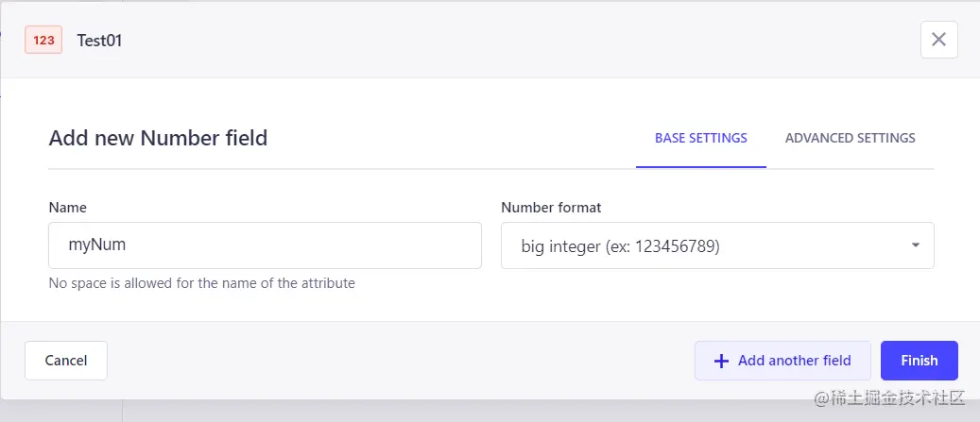The width and height of the screenshot is (980, 422).
Task: Click the red 123 number field icon
Action: click(x=43, y=41)
